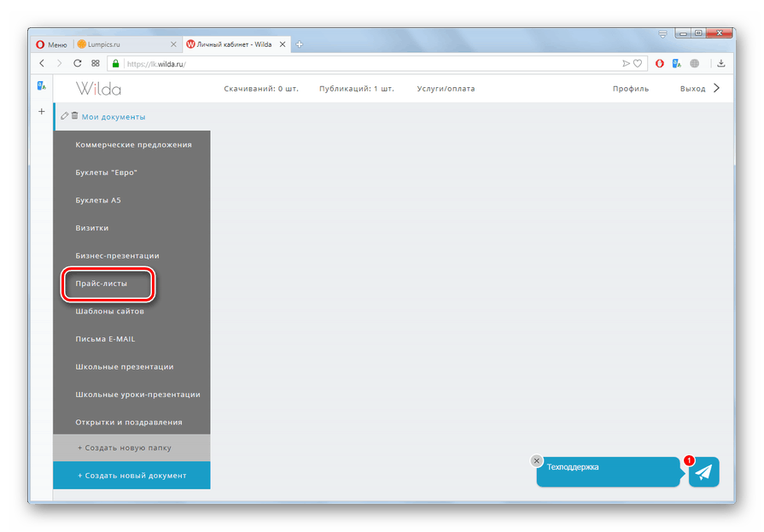Click the pencil edit icon beside Мои документы

tap(64, 116)
